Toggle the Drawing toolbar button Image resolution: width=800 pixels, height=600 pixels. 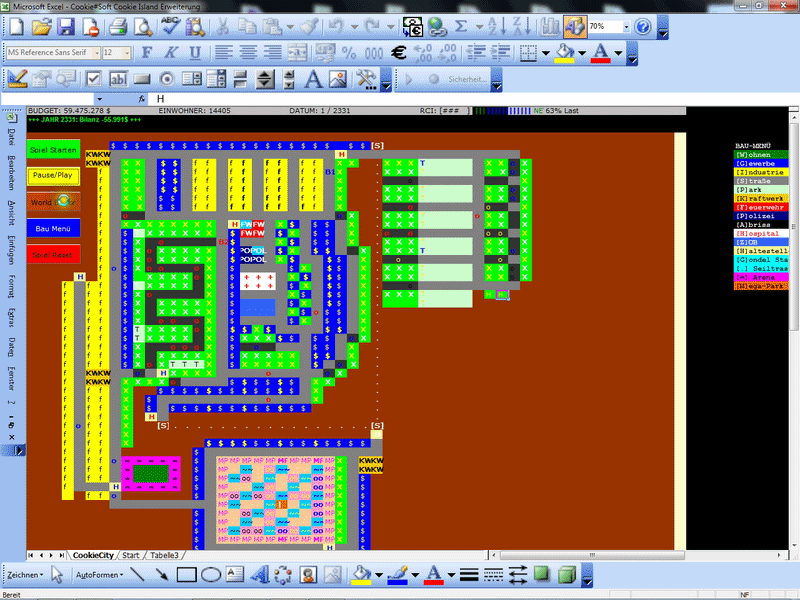click(x=574, y=27)
